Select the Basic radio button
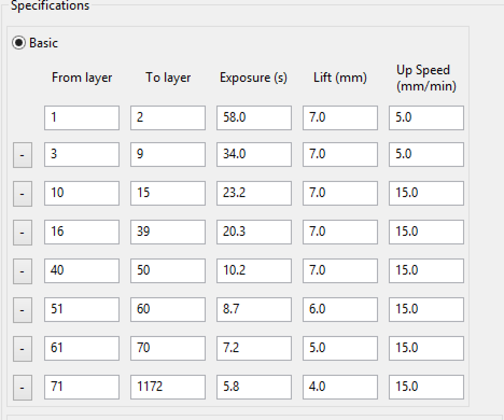The width and height of the screenshot is (504, 420). click(x=19, y=43)
